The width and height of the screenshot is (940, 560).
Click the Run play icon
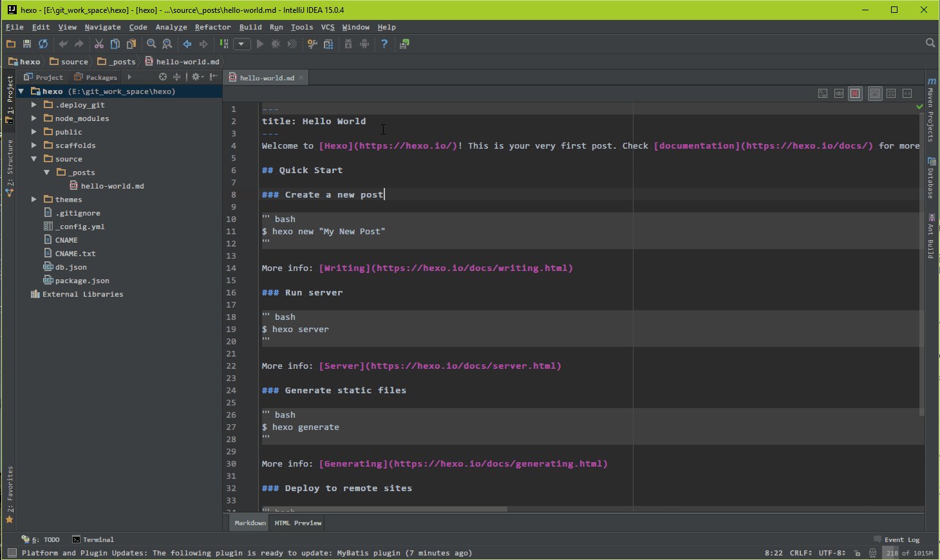click(x=260, y=44)
